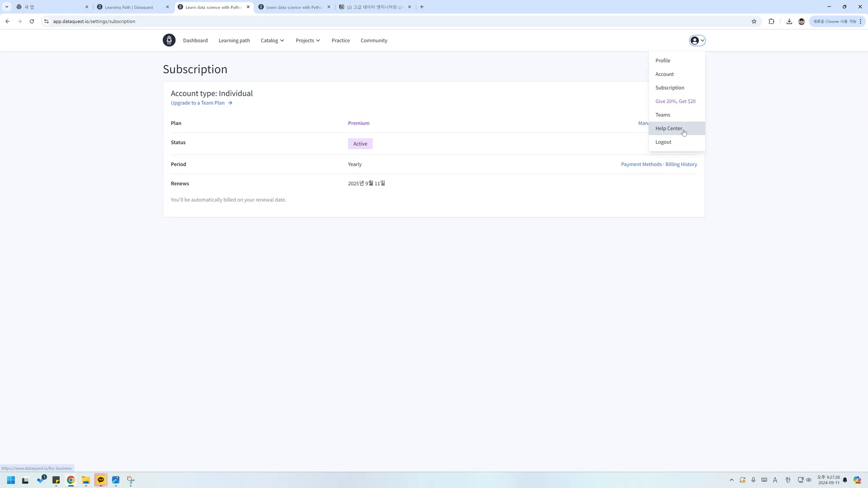Open the Payment Methods link

(641, 164)
